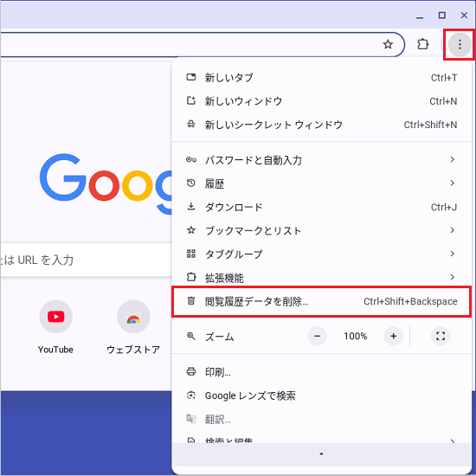
Task: Click the downward arrow to show more menu items
Action: click(321, 454)
